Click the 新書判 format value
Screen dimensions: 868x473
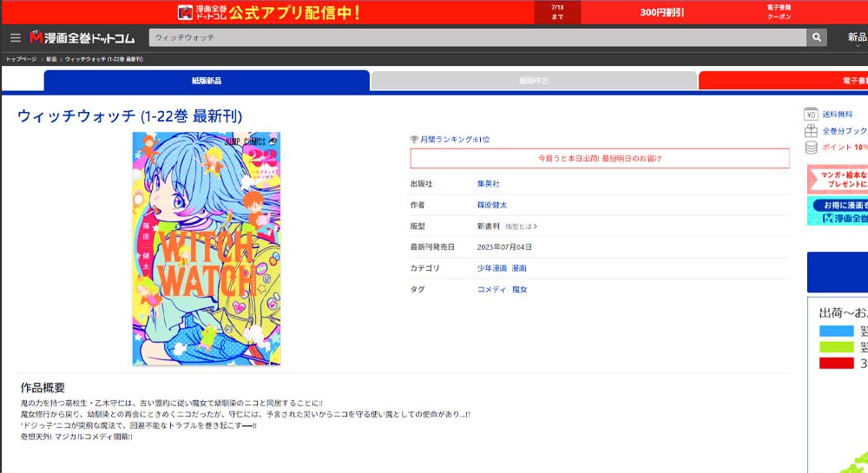tap(488, 227)
